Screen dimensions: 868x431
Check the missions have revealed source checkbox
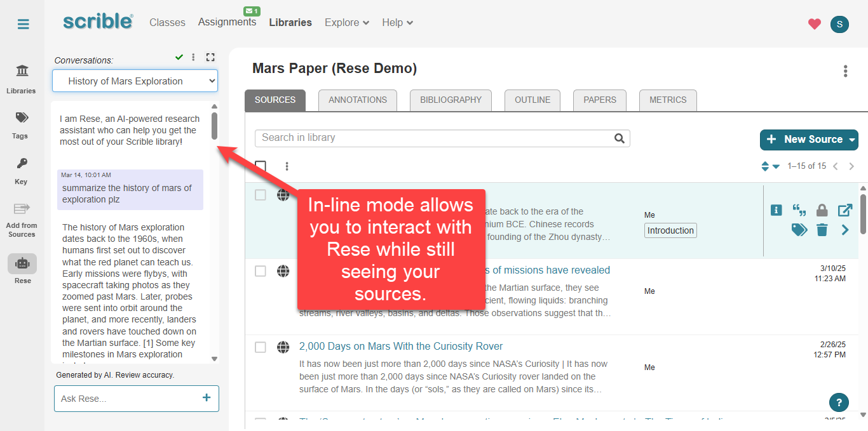261,271
